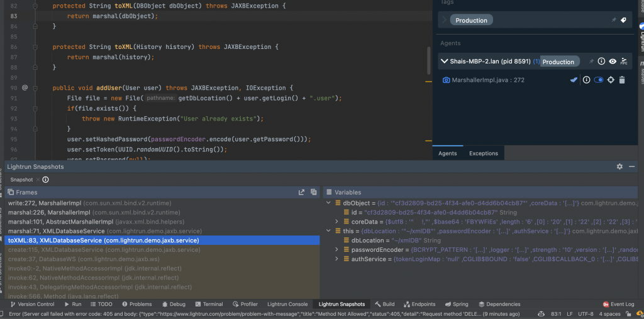The image size is (644, 319).
Task: Toggle the MarshallerImpl.java snapshot enable switch
Action: pos(598,80)
